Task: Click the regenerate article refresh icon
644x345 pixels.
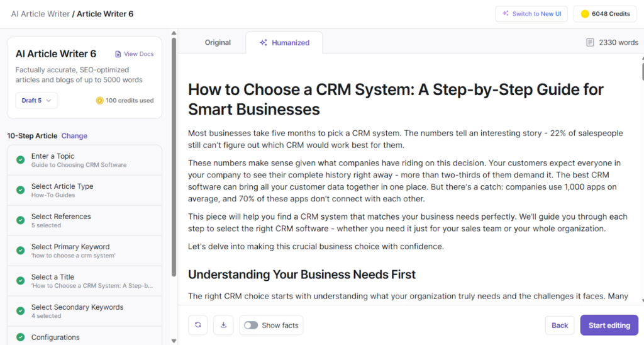Action: tap(198, 325)
